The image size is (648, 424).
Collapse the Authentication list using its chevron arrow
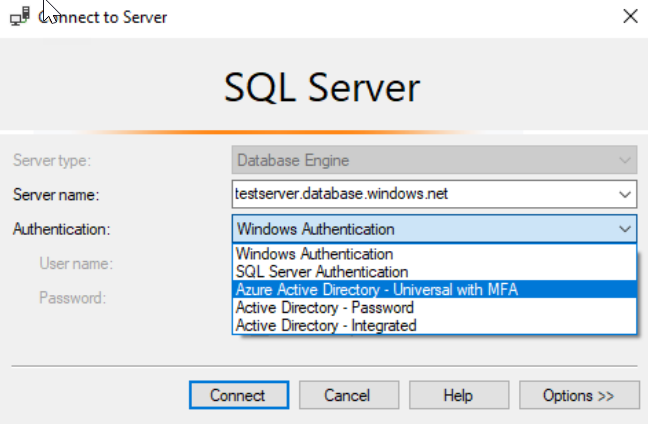click(x=625, y=229)
